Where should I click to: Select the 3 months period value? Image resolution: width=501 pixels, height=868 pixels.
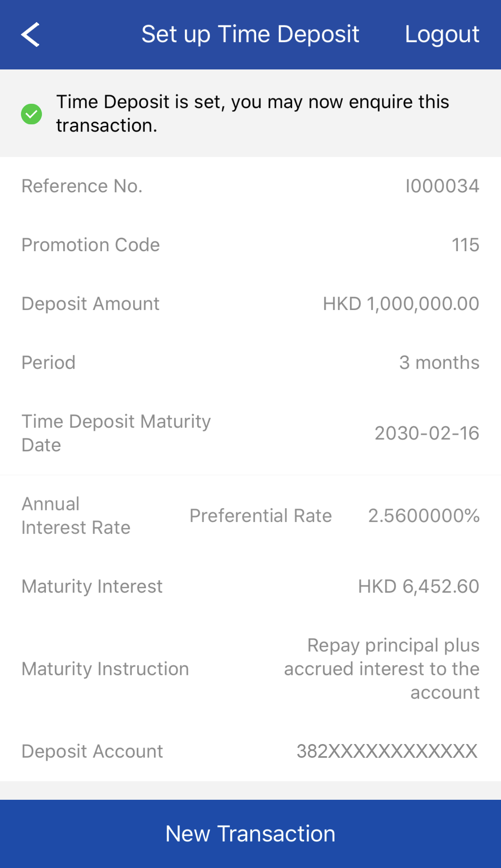tap(439, 363)
